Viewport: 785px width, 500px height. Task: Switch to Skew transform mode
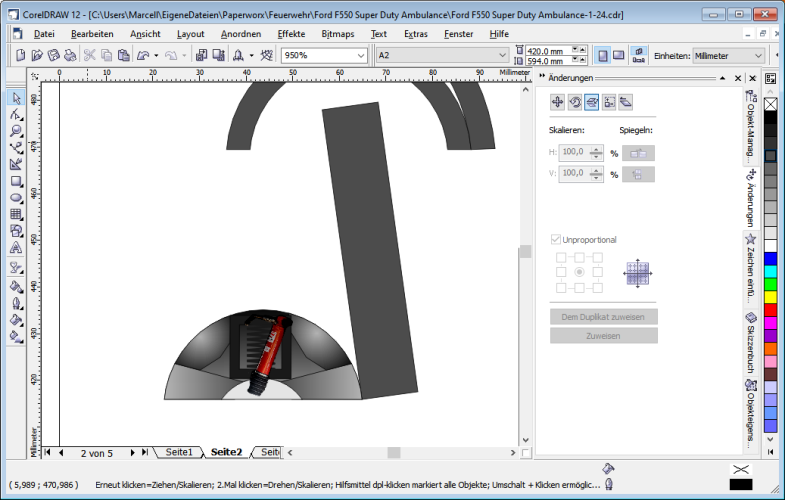(626, 102)
